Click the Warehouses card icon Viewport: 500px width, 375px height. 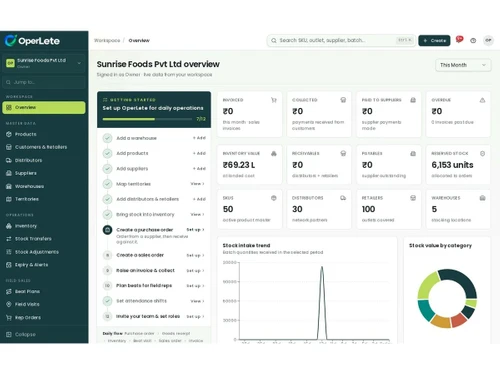pyautogui.click(x=482, y=198)
